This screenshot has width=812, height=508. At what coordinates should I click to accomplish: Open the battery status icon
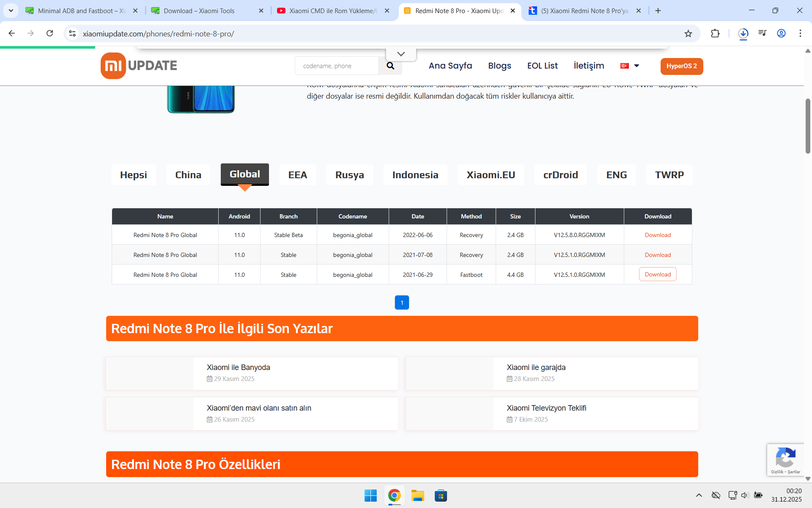coord(758,495)
